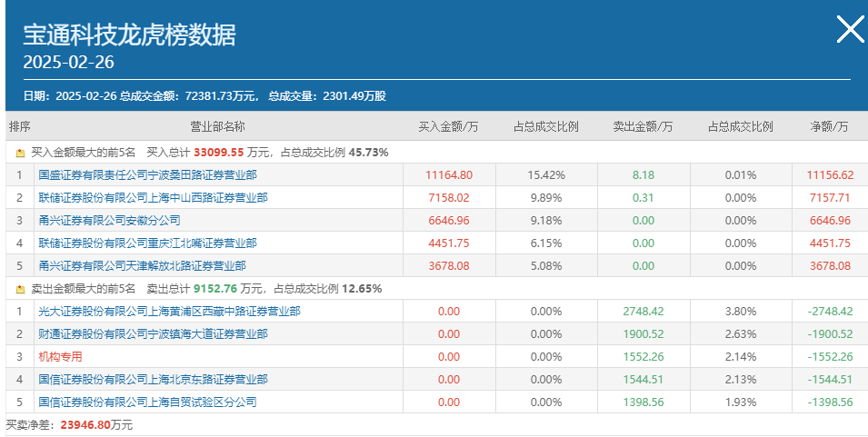Open 甬兴证券天津解放北路证券营业部 link
Image resolution: width=868 pixels, height=437 pixels.
tap(143, 265)
